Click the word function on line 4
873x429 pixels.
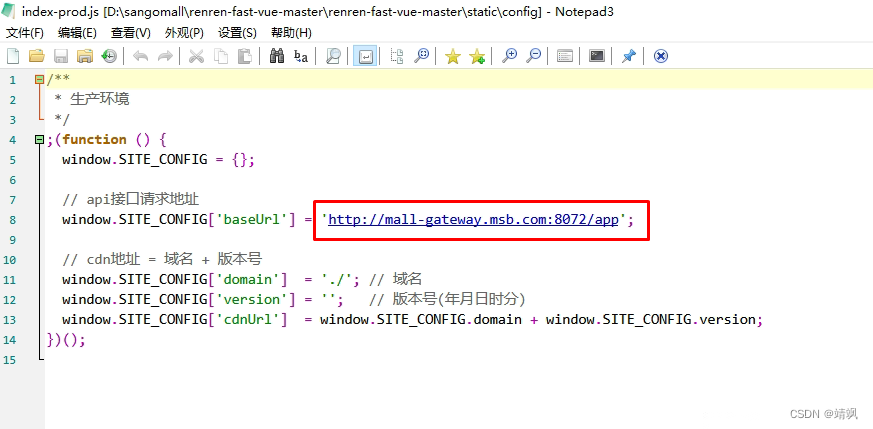[x=95, y=140]
